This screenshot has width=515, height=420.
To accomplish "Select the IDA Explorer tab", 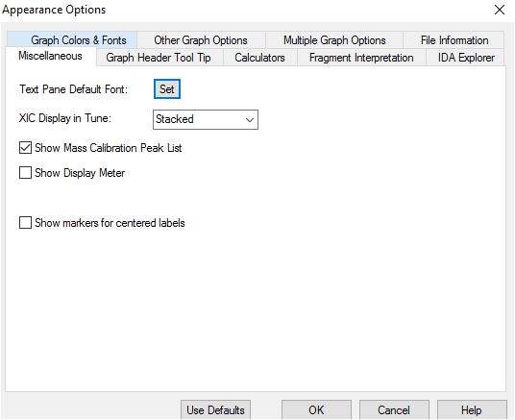I will [466, 58].
